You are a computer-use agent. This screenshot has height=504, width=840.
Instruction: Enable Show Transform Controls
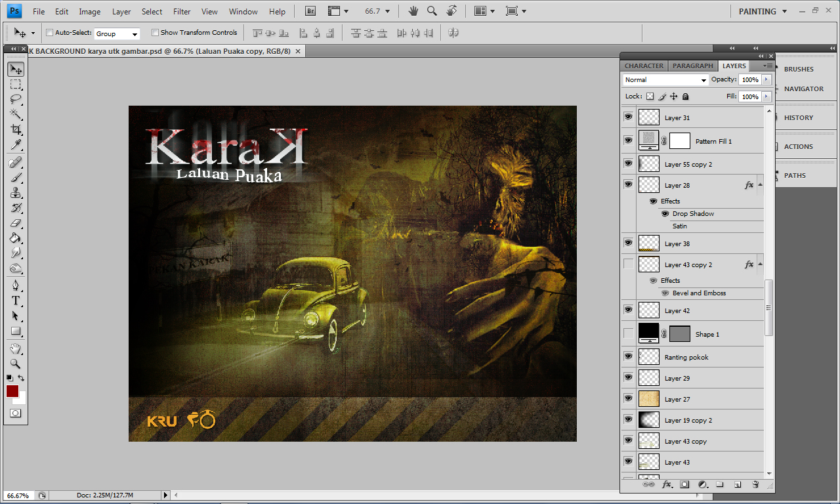pyautogui.click(x=155, y=32)
